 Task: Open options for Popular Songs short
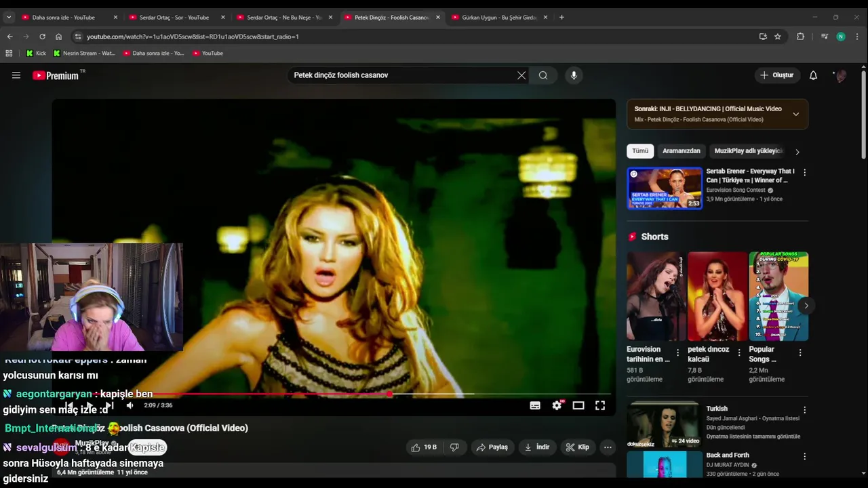tap(800, 352)
